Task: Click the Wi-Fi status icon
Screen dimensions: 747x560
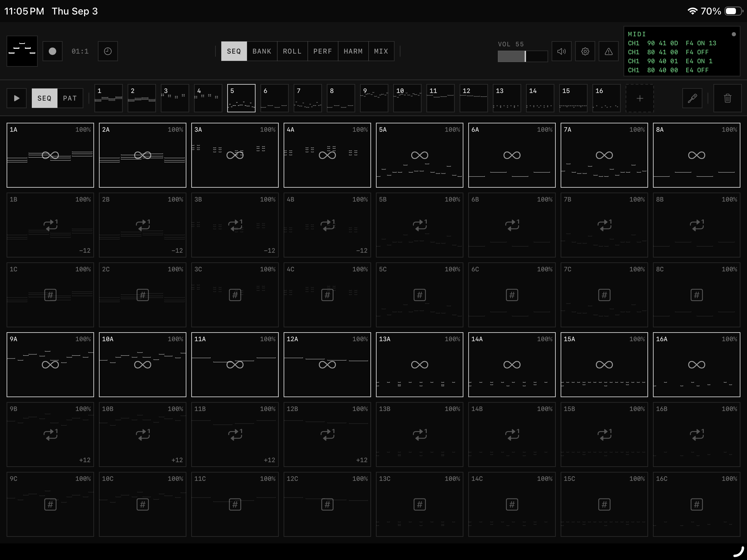Action: 692,11
